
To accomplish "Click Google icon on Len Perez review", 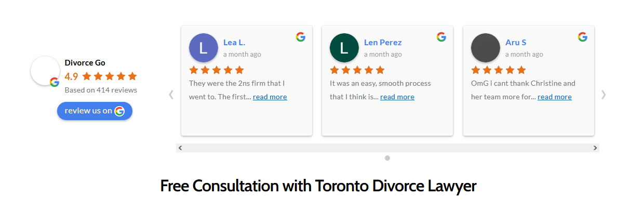I will (x=441, y=37).
